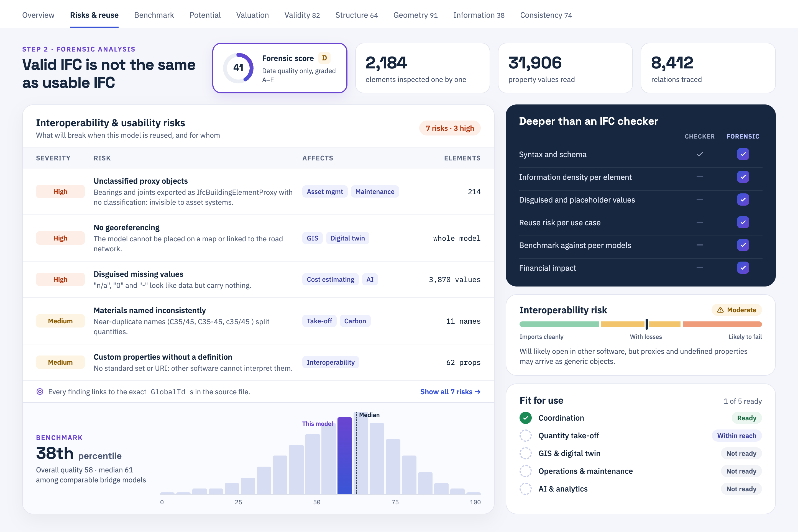This screenshot has height=532, width=798.
Task: Click the Within reach status pill
Action: coord(736,436)
